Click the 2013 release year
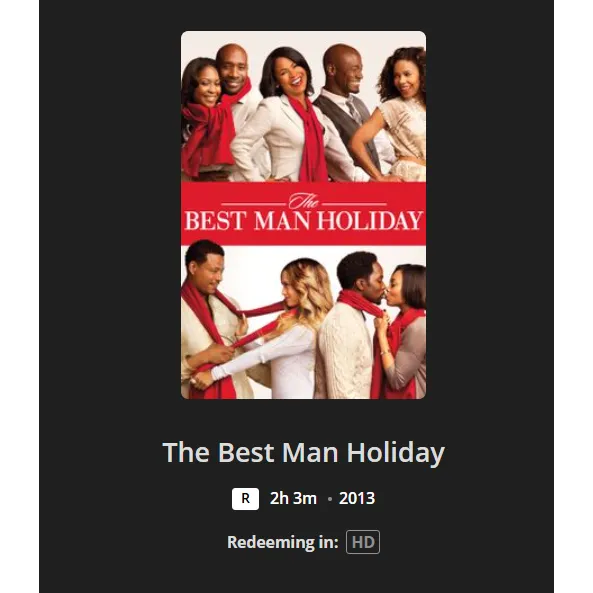This screenshot has height=593, width=593. click(357, 498)
